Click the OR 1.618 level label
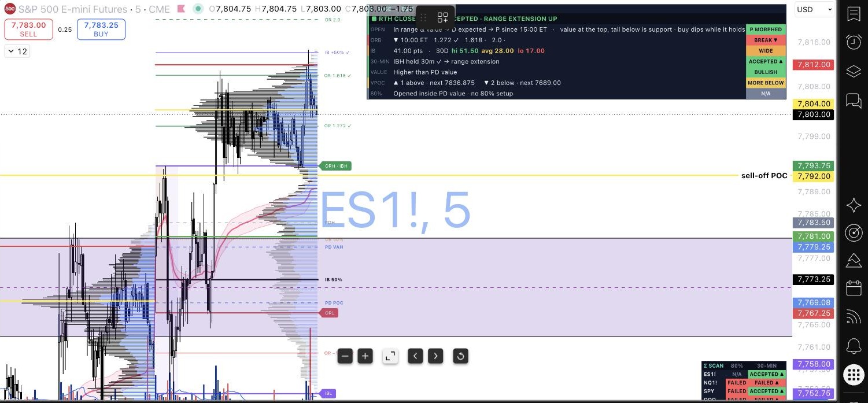 (x=338, y=76)
